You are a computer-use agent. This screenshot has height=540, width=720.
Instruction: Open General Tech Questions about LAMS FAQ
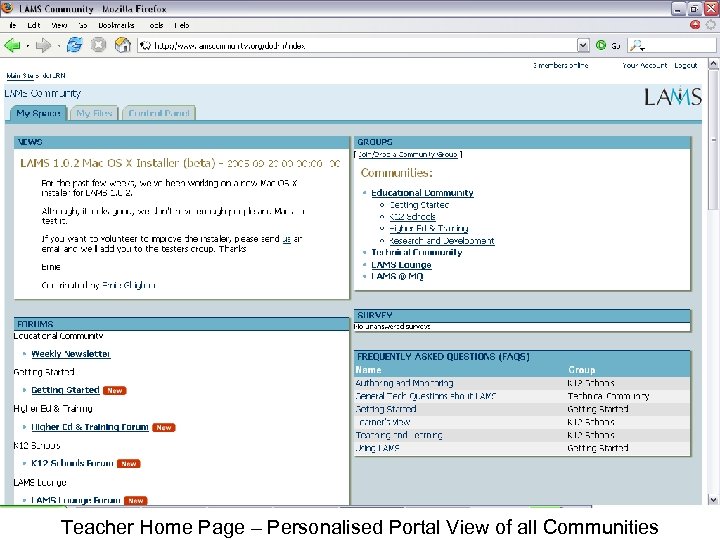pyautogui.click(x=426, y=396)
